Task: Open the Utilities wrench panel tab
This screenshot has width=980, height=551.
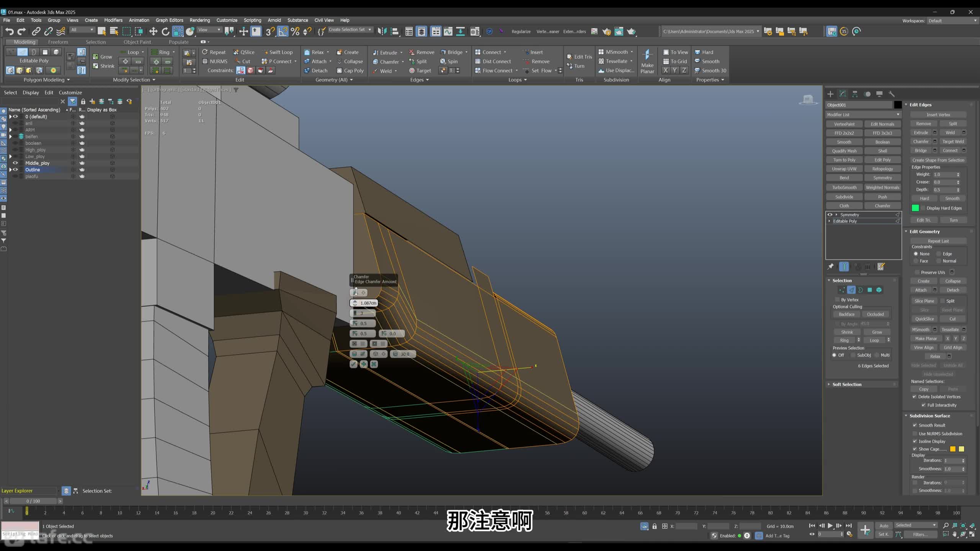Action: (x=892, y=94)
